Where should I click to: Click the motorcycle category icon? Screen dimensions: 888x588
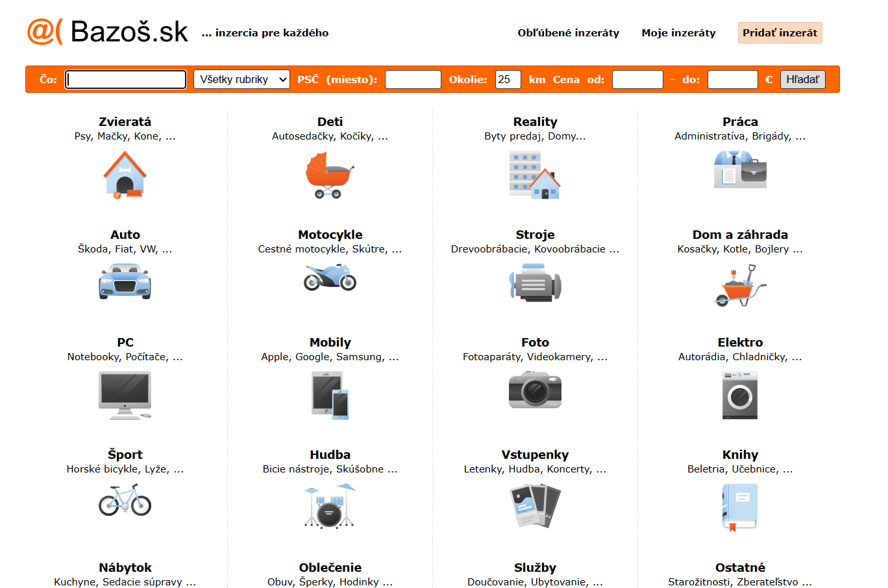(x=330, y=277)
